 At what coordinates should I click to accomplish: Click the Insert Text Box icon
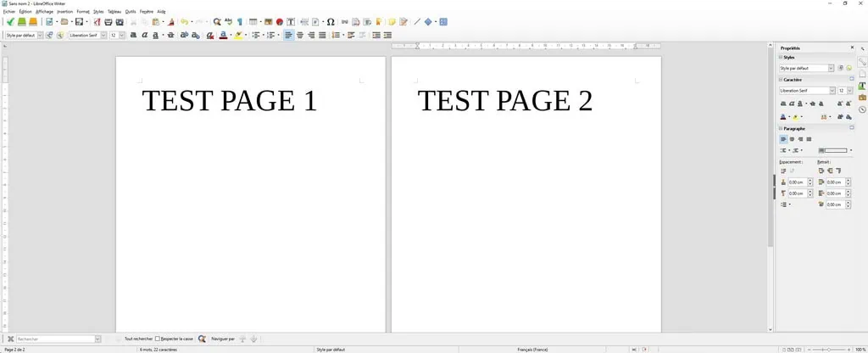[291, 22]
